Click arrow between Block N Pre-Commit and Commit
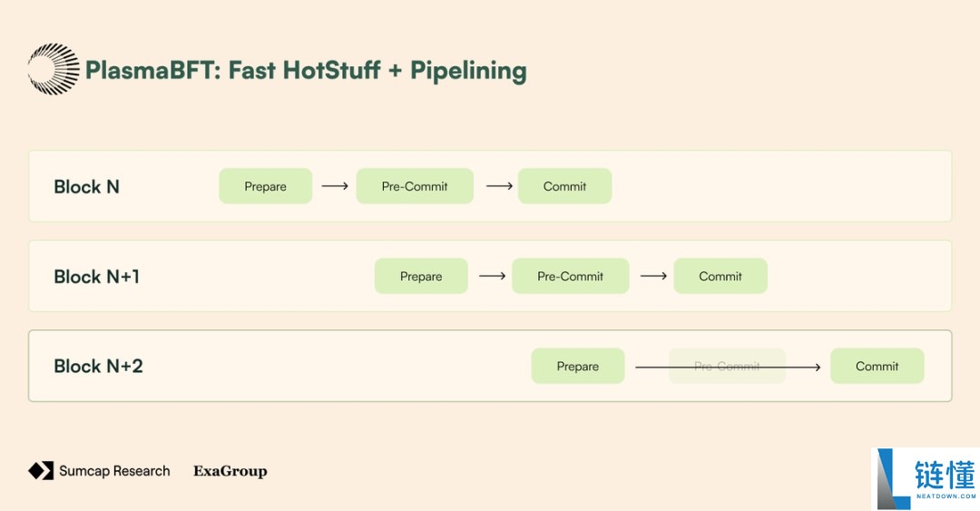Screen dimensions: 980x511 [x=499, y=186]
